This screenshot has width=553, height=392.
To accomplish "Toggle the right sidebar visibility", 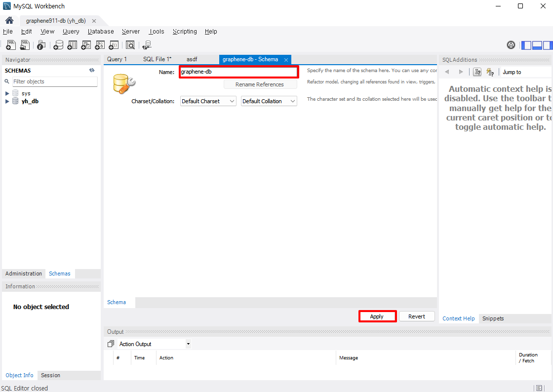I will tap(548, 45).
